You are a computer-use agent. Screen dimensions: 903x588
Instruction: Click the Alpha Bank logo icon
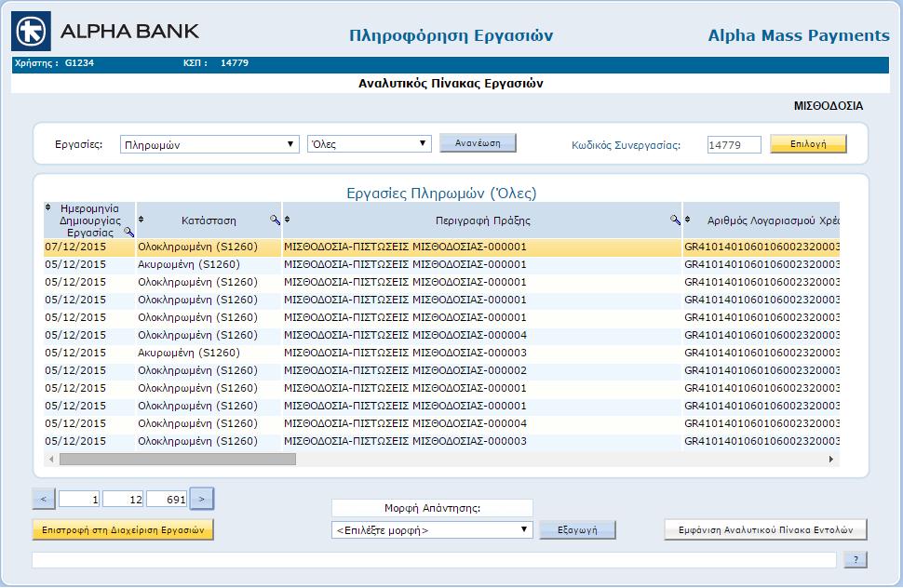click(x=31, y=31)
